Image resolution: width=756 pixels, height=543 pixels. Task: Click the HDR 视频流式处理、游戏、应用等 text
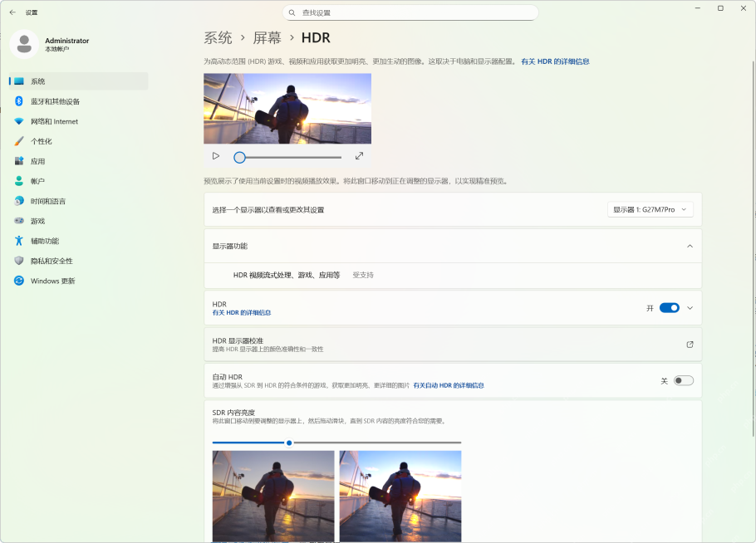(287, 275)
